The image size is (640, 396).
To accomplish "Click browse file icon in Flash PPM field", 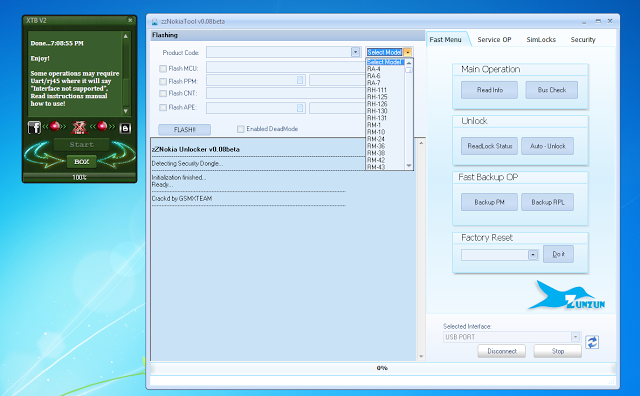I will [300, 80].
